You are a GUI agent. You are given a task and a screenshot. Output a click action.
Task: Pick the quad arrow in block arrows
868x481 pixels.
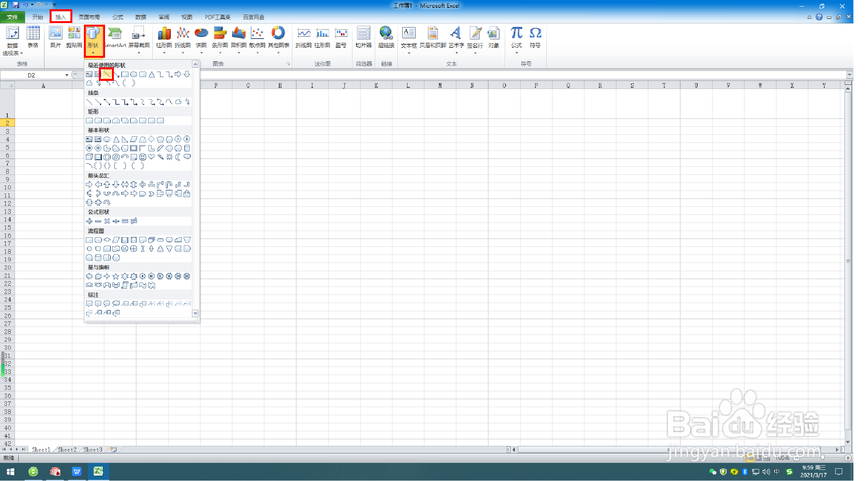click(x=143, y=185)
